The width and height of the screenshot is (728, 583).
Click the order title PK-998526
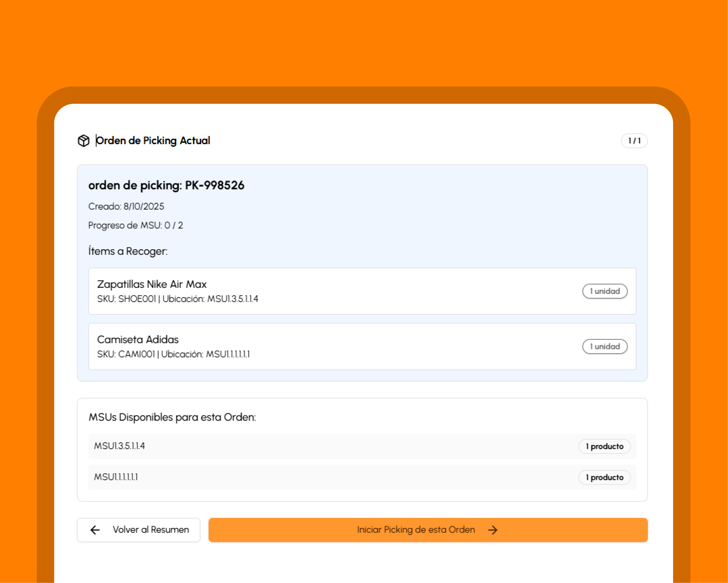pyautogui.click(x=166, y=185)
